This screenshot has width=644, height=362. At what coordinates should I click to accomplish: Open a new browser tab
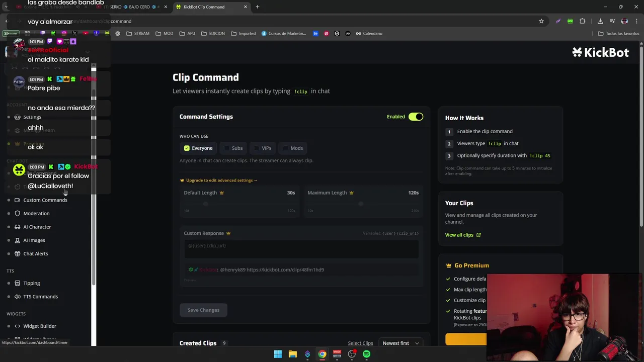tap(257, 7)
